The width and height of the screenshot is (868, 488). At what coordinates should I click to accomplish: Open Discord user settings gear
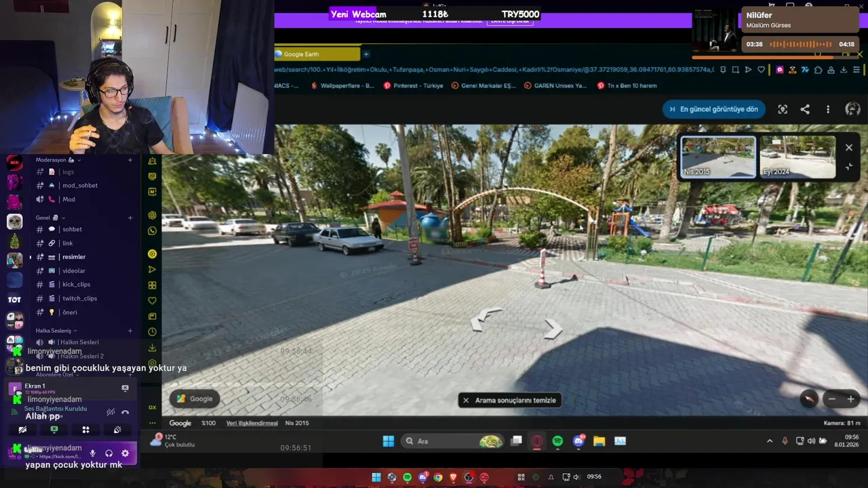(x=125, y=453)
